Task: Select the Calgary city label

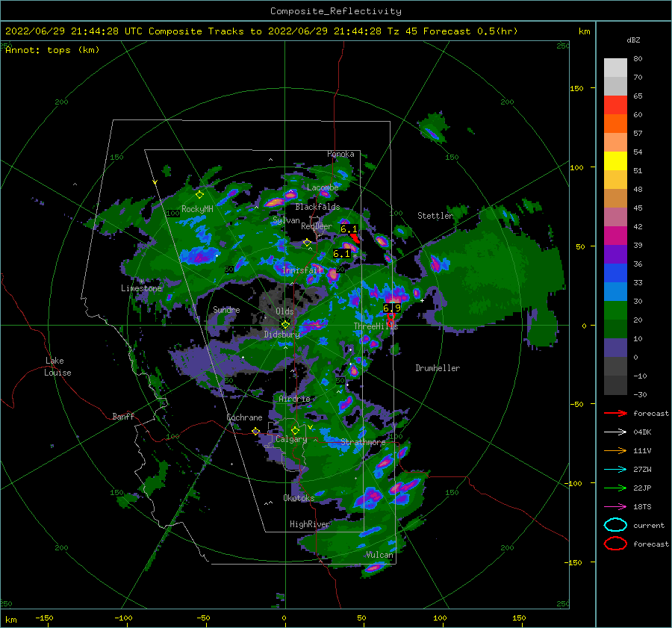Action: click(291, 439)
